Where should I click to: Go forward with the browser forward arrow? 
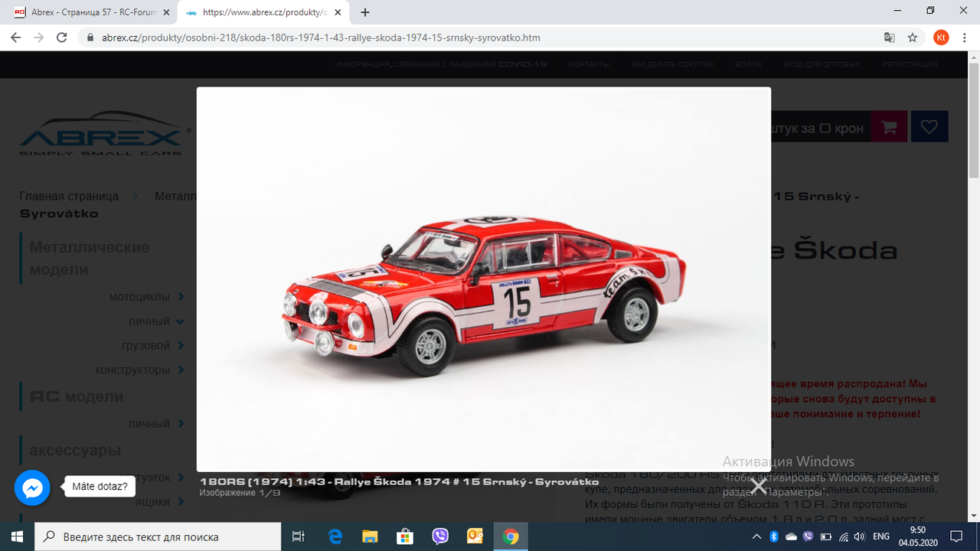click(39, 37)
